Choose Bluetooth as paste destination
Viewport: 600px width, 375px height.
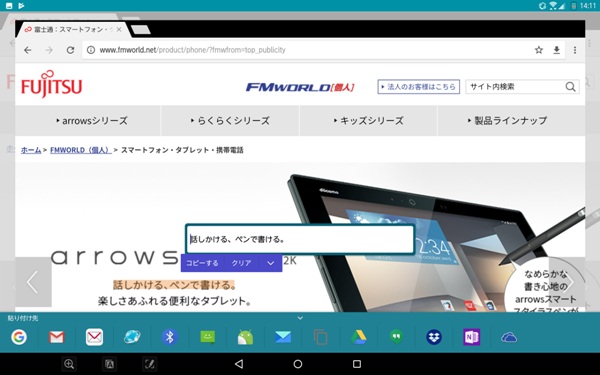pyautogui.click(x=170, y=337)
